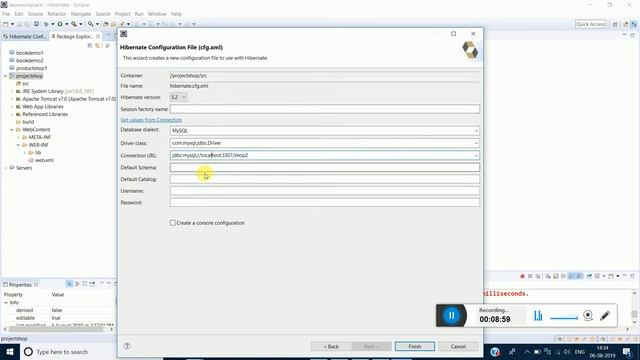Click the Clear Console icon
The height and width of the screenshot is (360, 640).
point(548,276)
